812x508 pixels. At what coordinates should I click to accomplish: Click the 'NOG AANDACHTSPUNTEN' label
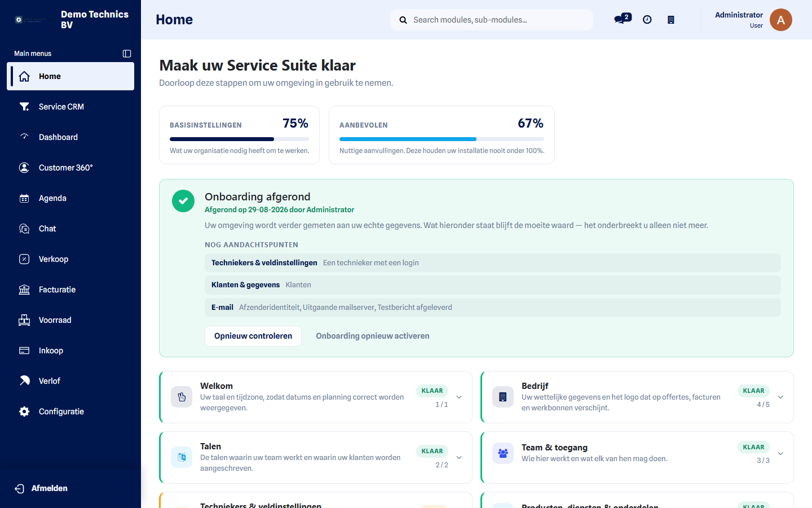coord(251,245)
